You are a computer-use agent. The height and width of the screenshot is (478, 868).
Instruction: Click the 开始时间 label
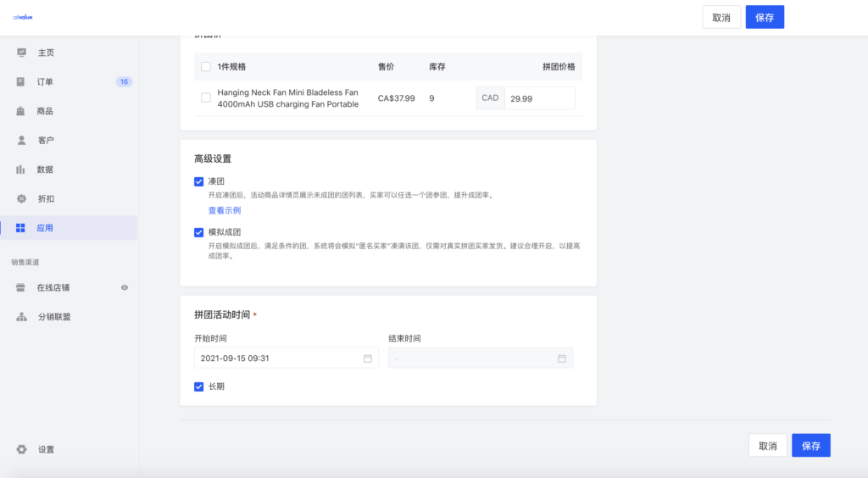tap(210, 339)
